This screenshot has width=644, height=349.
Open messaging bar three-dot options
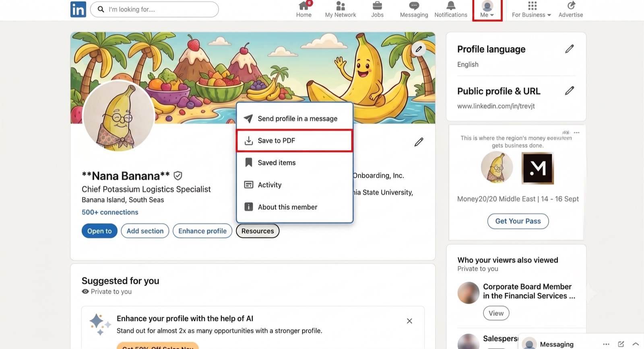(x=606, y=344)
